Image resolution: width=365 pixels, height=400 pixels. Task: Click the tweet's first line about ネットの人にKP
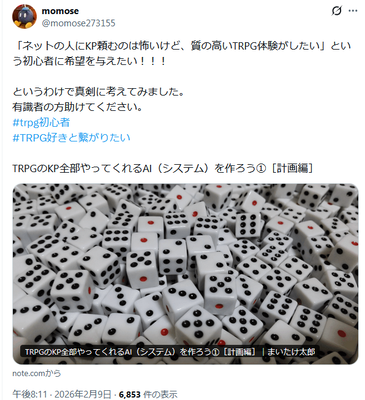[182, 46]
